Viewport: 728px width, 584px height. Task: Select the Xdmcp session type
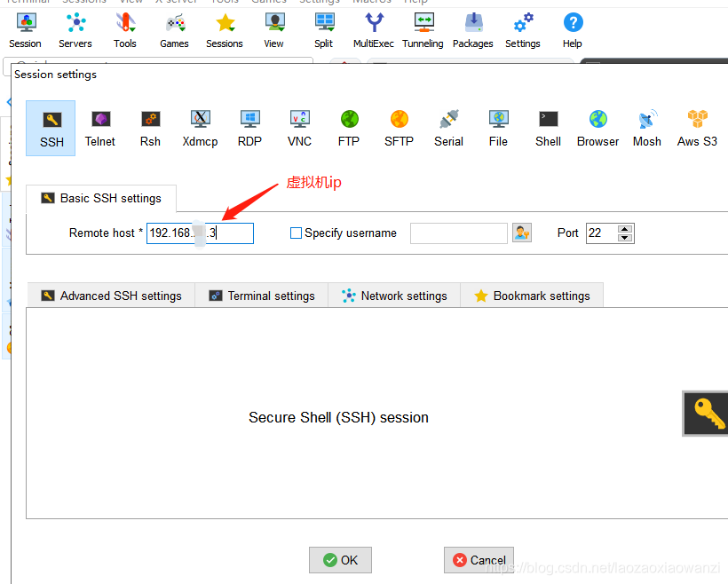[200, 128]
